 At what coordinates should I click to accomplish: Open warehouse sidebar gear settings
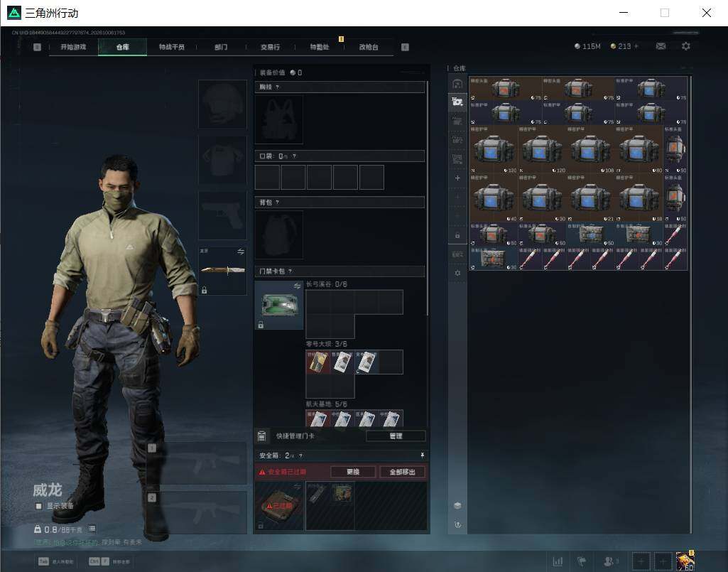click(x=457, y=274)
